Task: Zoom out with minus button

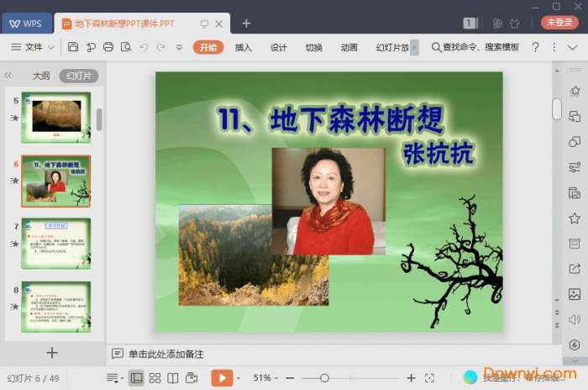Action: pyautogui.click(x=290, y=378)
